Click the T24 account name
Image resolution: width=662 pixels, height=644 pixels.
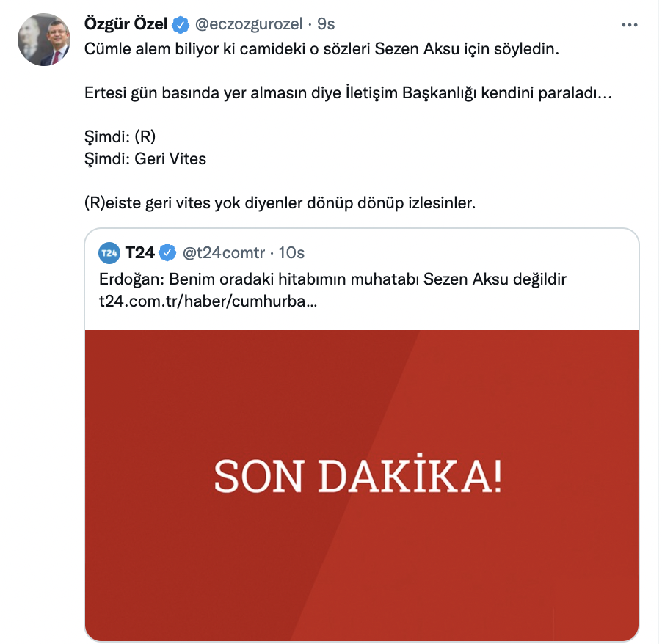click(139, 253)
